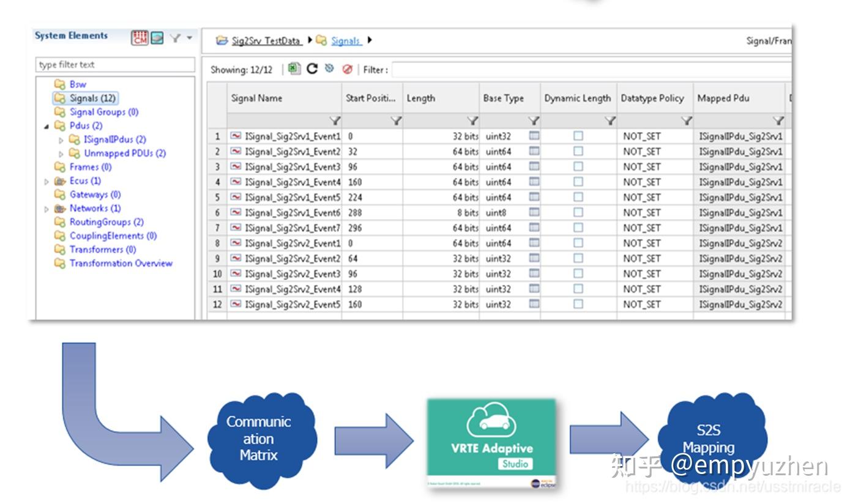Click the refresh arrow icon beside Showing
850x504 pixels.
[312, 69]
